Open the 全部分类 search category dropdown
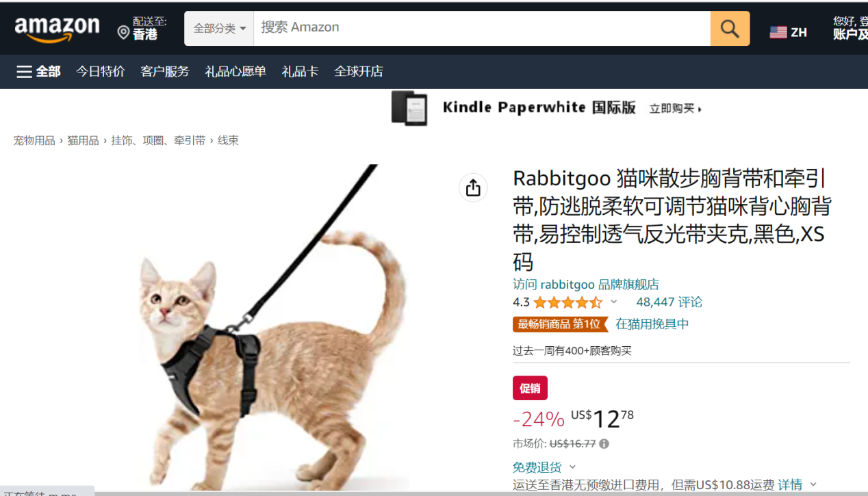868x496 pixels. pos(219,29)
